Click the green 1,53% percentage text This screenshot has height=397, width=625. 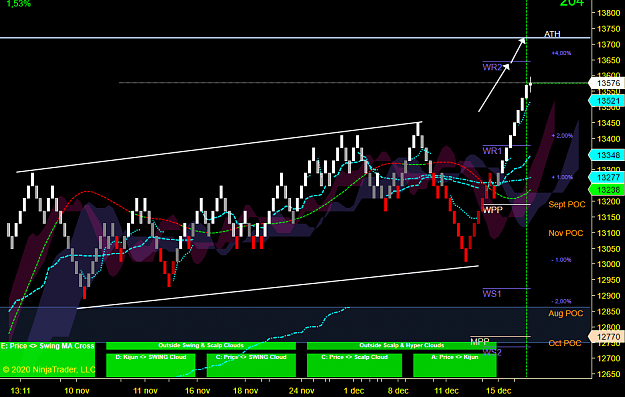point(19,4)
